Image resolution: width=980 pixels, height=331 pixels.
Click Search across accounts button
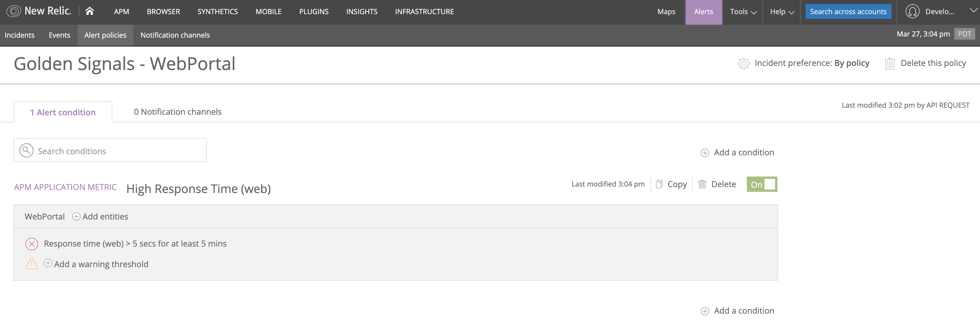click(848, 11)
